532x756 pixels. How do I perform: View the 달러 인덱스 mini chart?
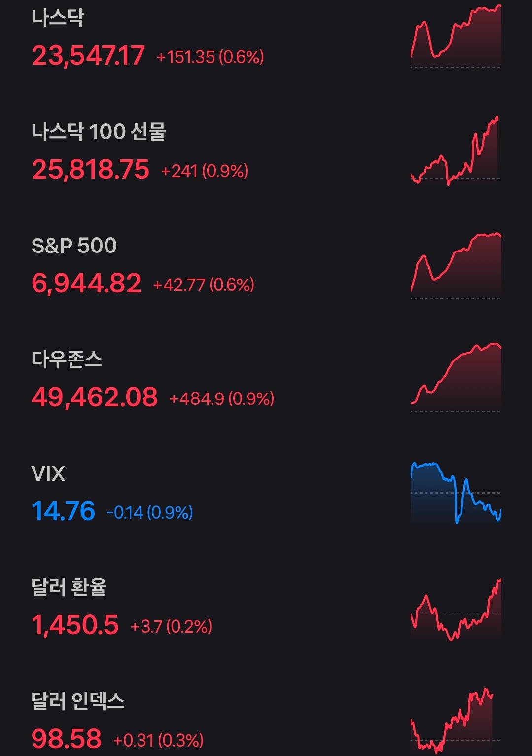pyautogui.click(x=452, y=720)
